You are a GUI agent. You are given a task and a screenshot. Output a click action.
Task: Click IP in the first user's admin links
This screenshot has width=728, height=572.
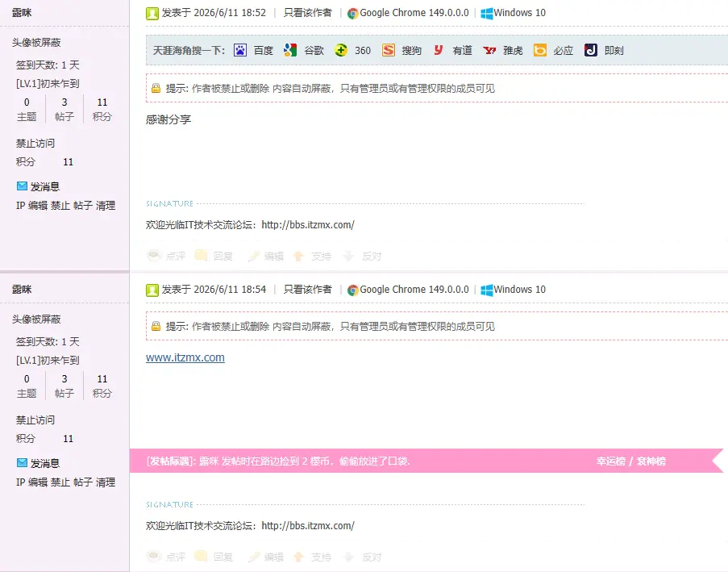point(20,206)
